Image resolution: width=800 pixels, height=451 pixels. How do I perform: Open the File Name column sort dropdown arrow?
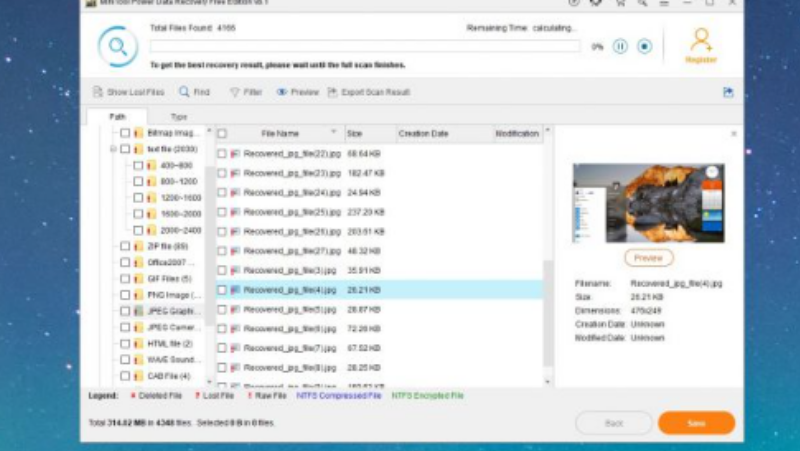(x=334, y=132)
